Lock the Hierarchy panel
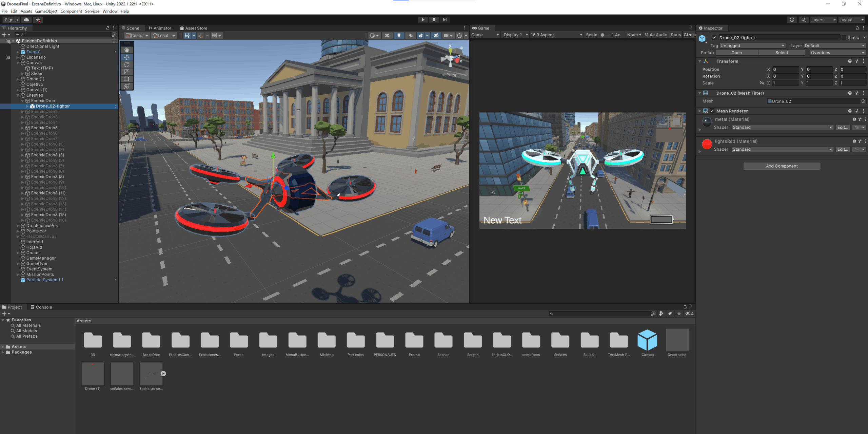 [x=108, y=28]
